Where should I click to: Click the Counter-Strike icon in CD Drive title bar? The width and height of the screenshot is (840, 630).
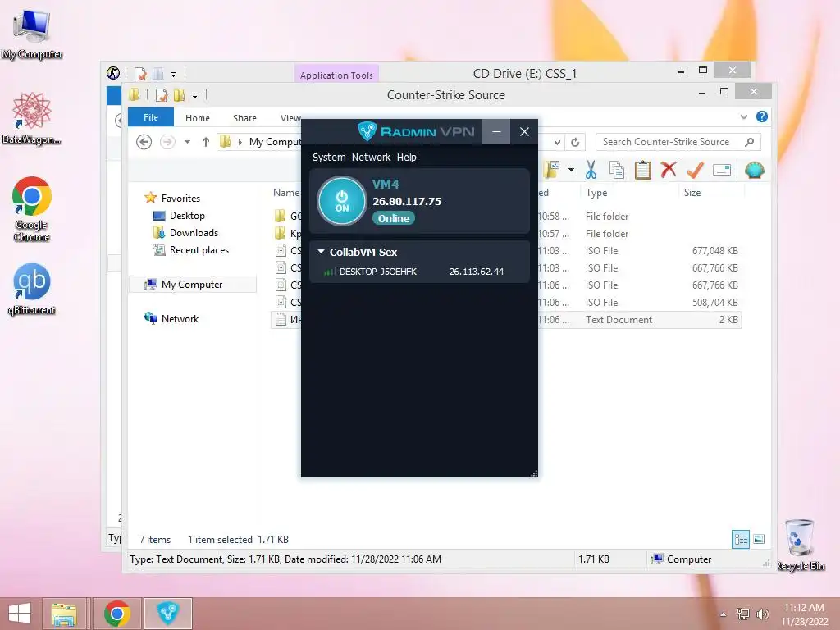(113, 73)
